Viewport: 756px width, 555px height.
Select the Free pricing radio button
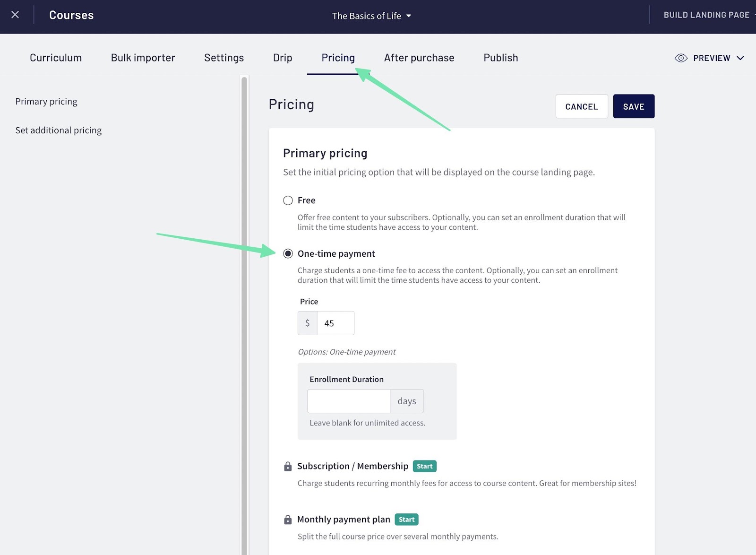tap(288, 200)
